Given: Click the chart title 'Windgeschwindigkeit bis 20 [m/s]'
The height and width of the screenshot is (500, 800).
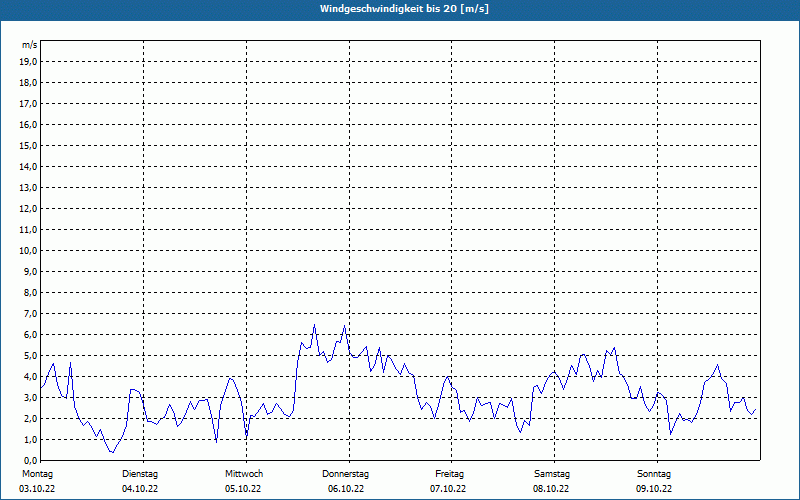Looking at the screenshot, I should tap(404, 9).
